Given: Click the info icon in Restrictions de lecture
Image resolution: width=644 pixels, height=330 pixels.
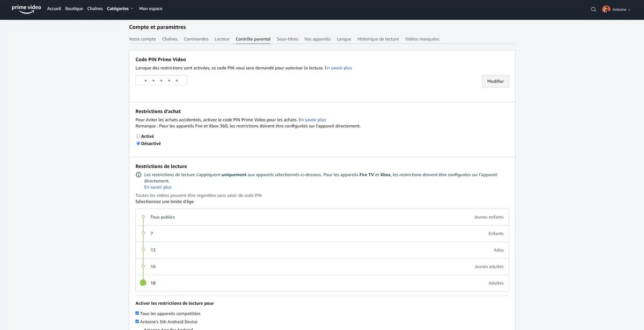Looking at the screenshot, I should pyautogui.click(x=138, y=175).
